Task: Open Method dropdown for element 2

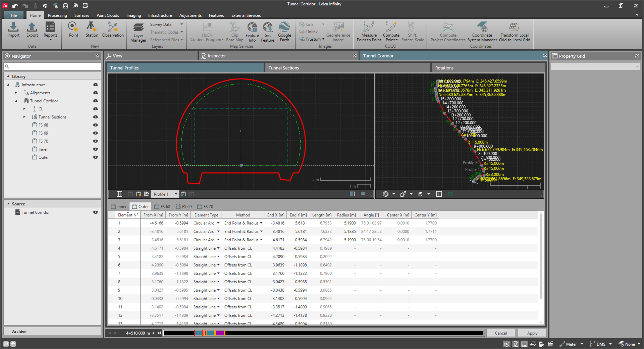Action: 261,231
